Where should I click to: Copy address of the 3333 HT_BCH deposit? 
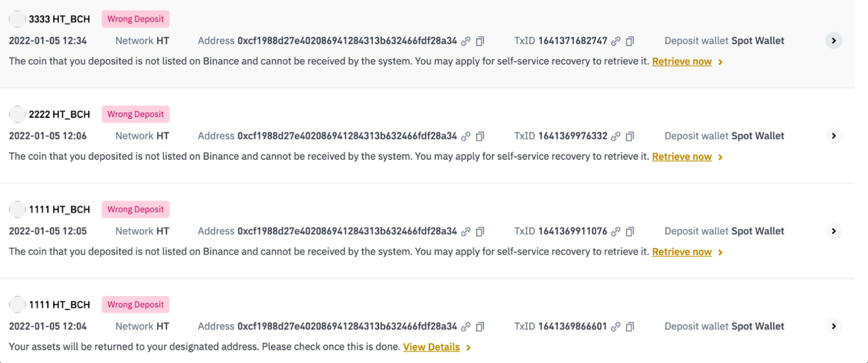click(480, 41)
